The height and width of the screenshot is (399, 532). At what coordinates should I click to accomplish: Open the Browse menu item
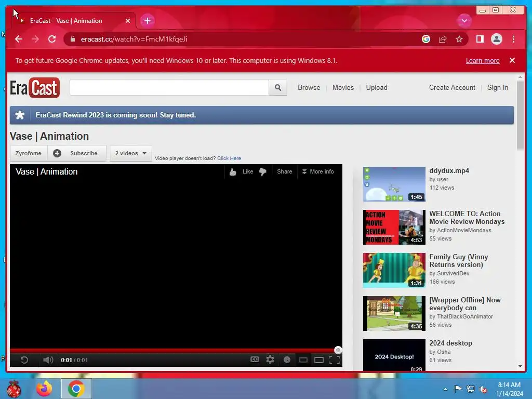(x=309, y=87)
